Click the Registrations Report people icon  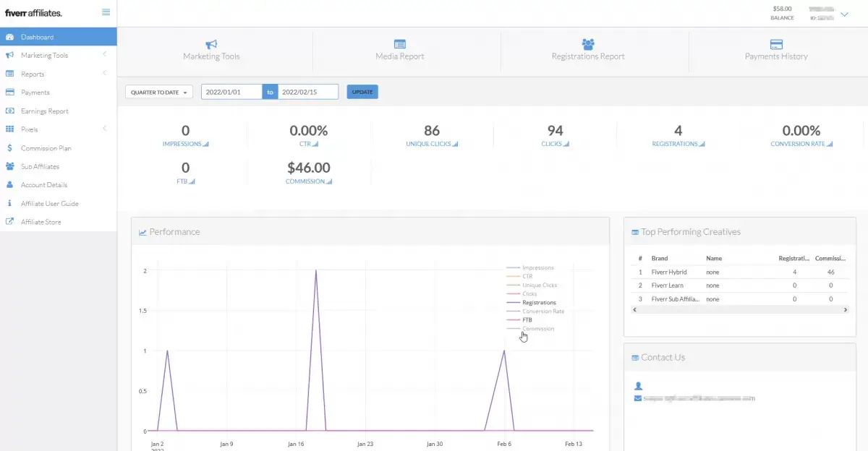pyautogui.click(x=588, y=44)
